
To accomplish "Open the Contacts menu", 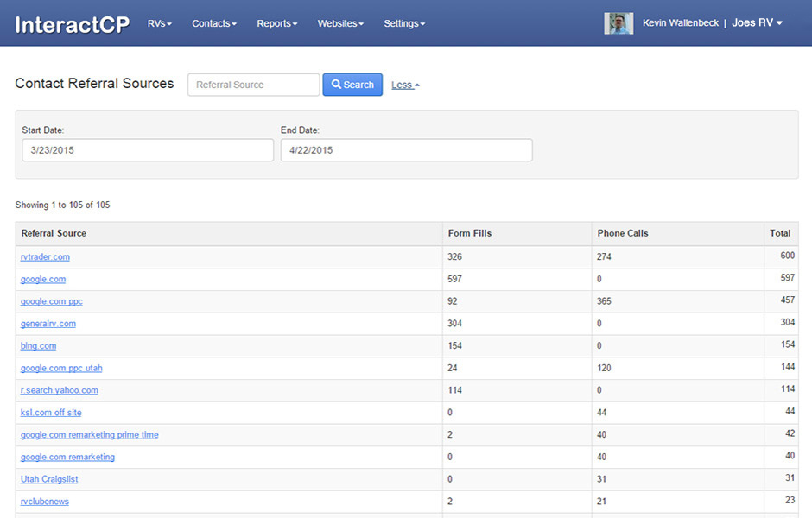I will (x=214, y=24).
